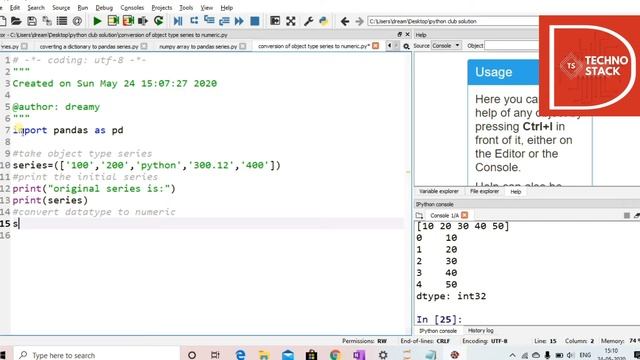Click the working directory path field

tap(453, 21)
